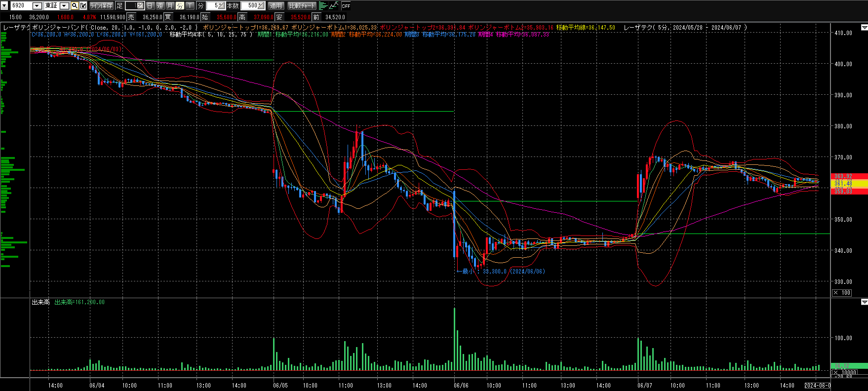The width and height of the screenshot is (868, 391).
Task: Open the 比較チャート comparison chart
Action: point(302,6)
